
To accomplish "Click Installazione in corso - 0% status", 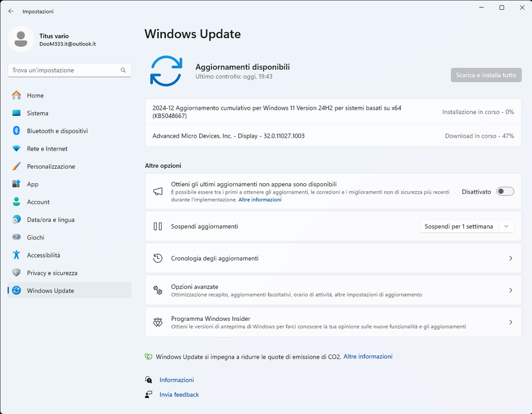I will tap(478, 112).
